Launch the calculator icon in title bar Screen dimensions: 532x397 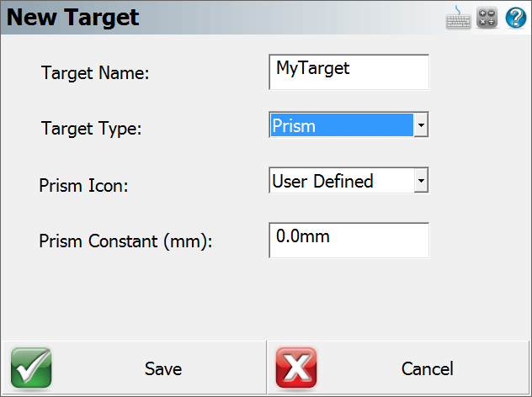click(x=487, y=18)
